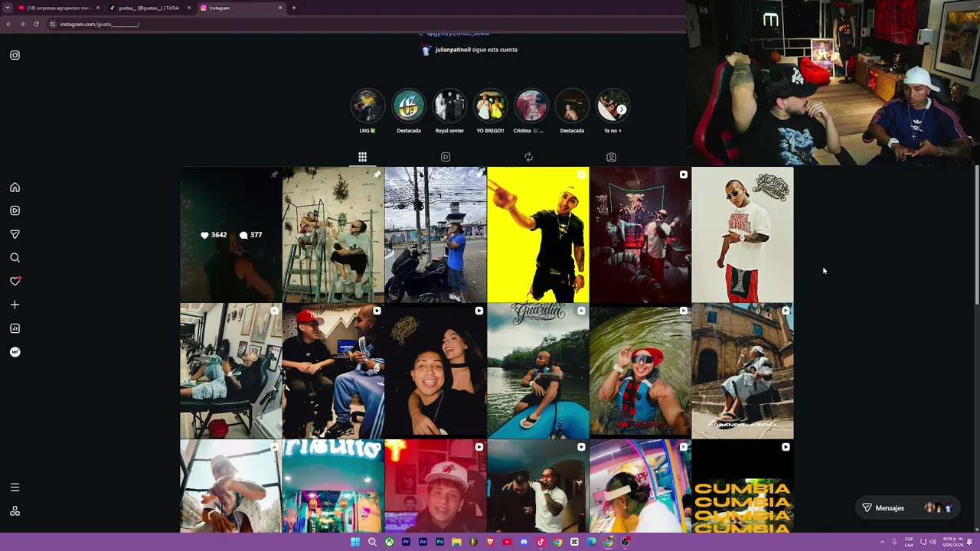Open TikTok app from the taskbar
The width and height of the screenshot is (980, 551).
(541, 542)
